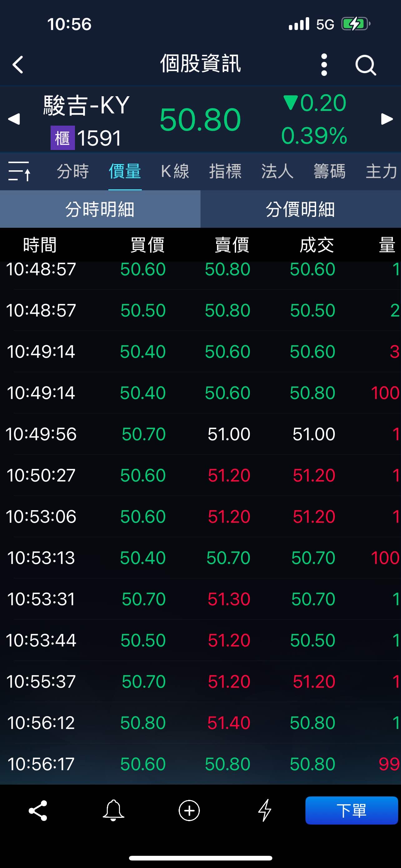Select the 分時明細 sub-tab
Image resolution: width=401 pixels, height=868 pixels.
pyautogui.click(x=100, y=209)
